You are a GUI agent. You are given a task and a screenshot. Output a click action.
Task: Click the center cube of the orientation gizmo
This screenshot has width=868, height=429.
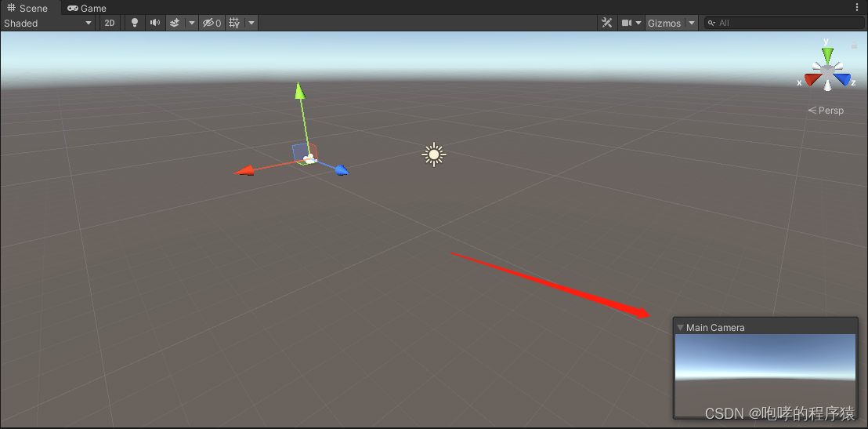[827, 71]
